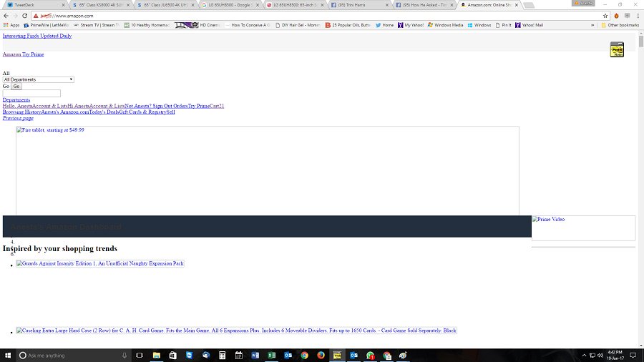
Task: Click into the Amazon search text field
Action: 31,94
